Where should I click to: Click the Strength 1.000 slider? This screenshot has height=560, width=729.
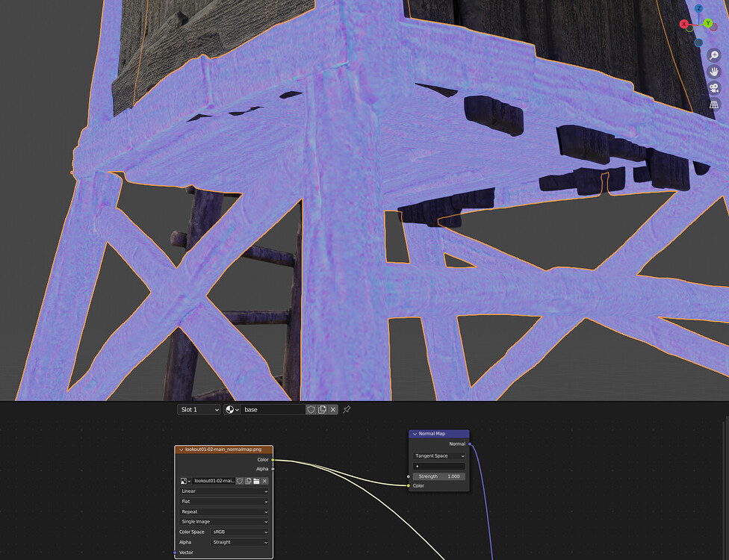[439, 476]
